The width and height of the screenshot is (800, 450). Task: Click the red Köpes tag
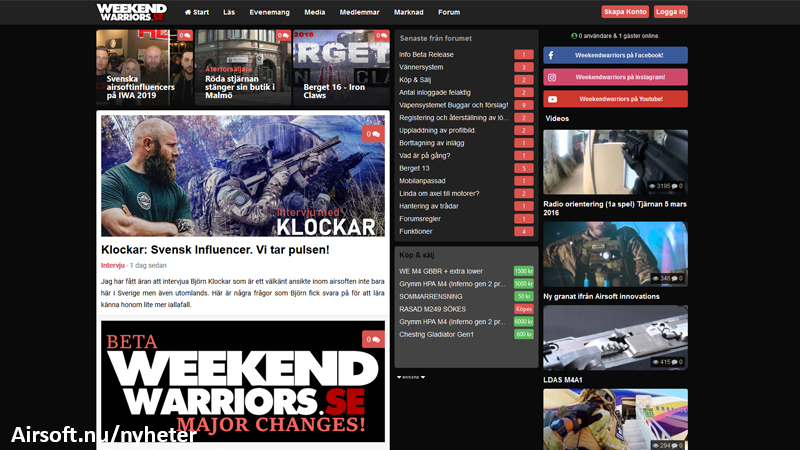(523, 309)
